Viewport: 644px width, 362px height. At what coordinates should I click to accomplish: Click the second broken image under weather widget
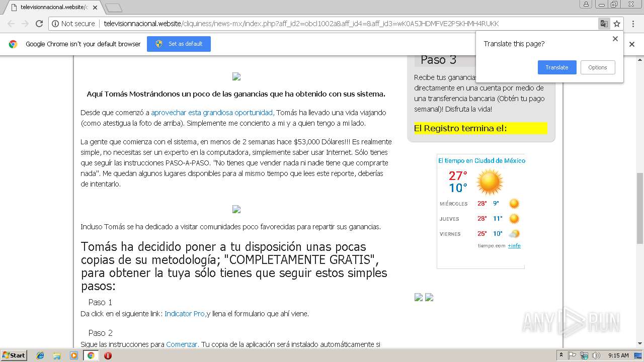(429, 297)
